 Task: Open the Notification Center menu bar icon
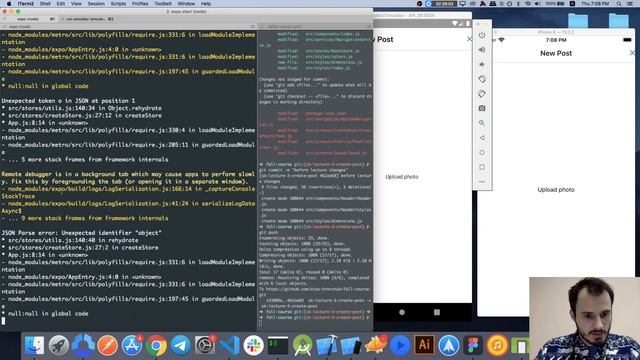630,4
